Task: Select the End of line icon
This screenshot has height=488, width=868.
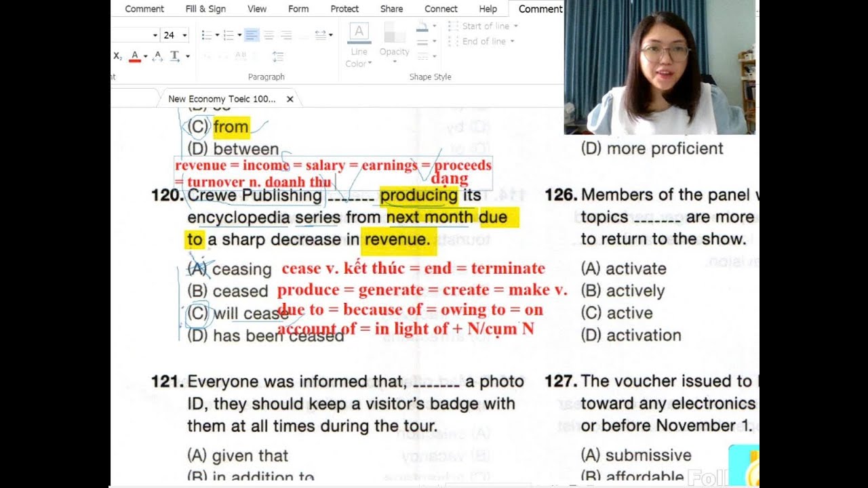Action: pos(454,41)
